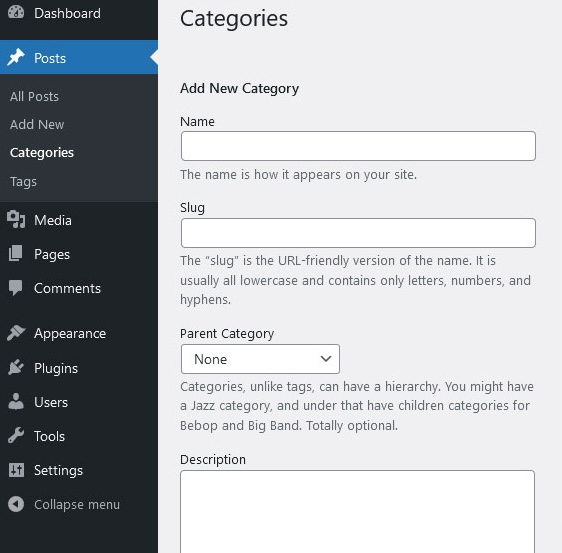The width and height of the screenshot is (562, 553).
Task: Click the Description field label
Action: coord(213,459)
